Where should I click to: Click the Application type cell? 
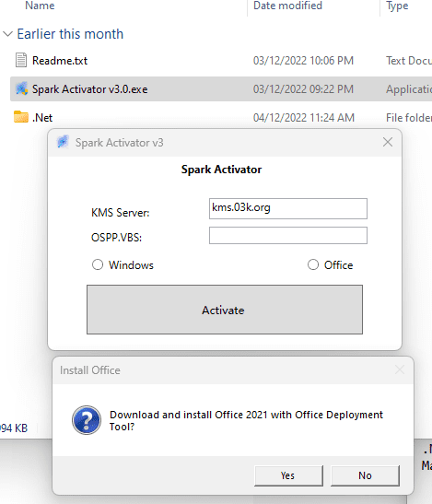pyautogui.click(x=409, y=89)
